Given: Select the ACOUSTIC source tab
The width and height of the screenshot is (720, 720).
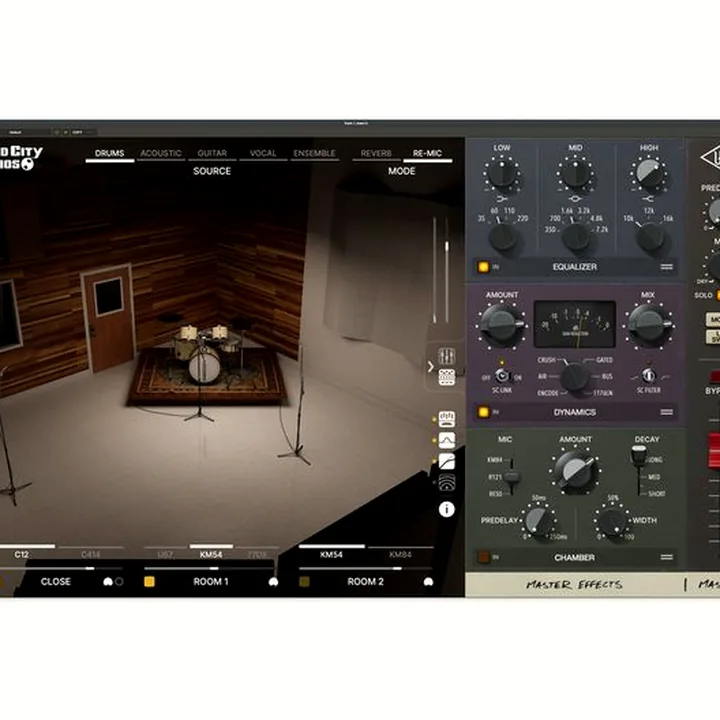Looking at the screenshot, I should coord(161,153).
